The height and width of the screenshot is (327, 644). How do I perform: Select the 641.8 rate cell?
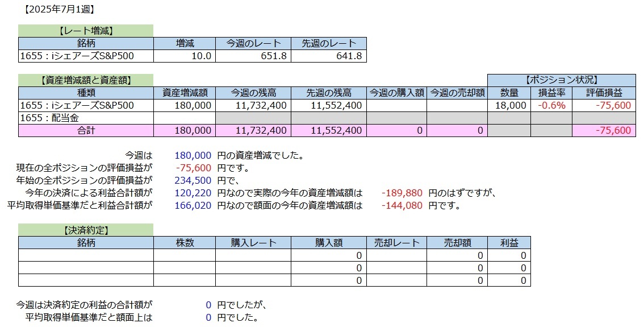coord(329,56)
